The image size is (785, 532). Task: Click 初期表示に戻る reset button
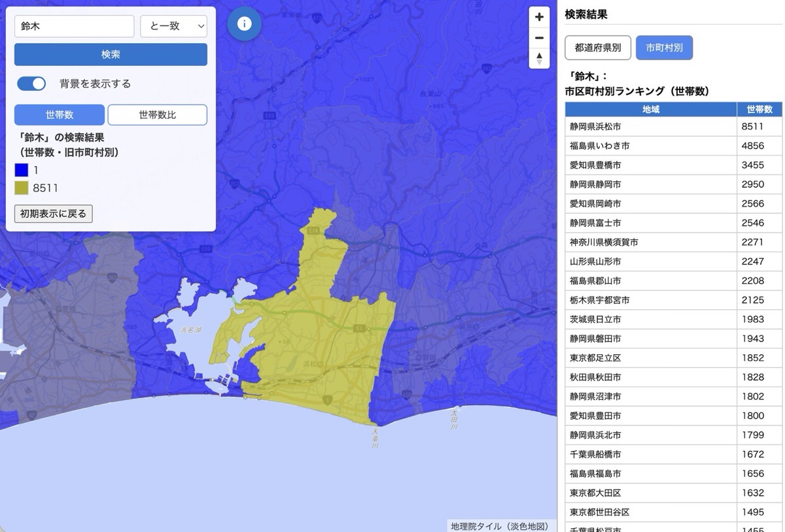54,214
